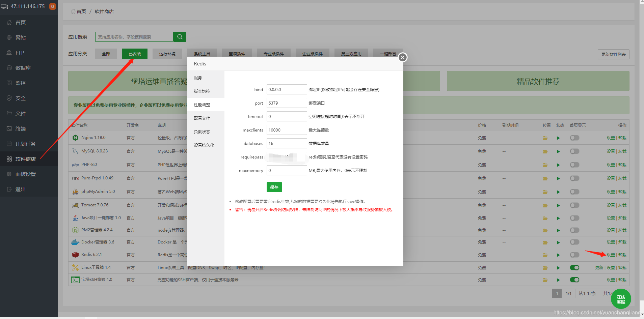Show 全部 applications category
The height and width of the screenshot is (319, 644).
click(x=106, y=54)
